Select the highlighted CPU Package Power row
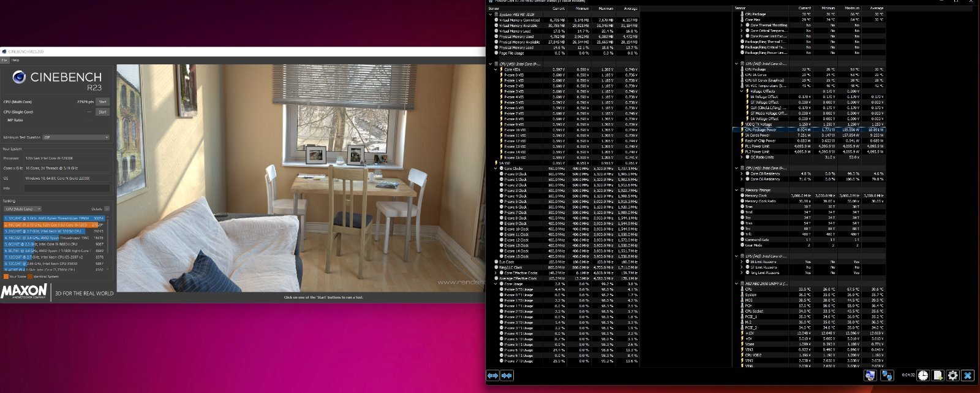 (809, 130)
